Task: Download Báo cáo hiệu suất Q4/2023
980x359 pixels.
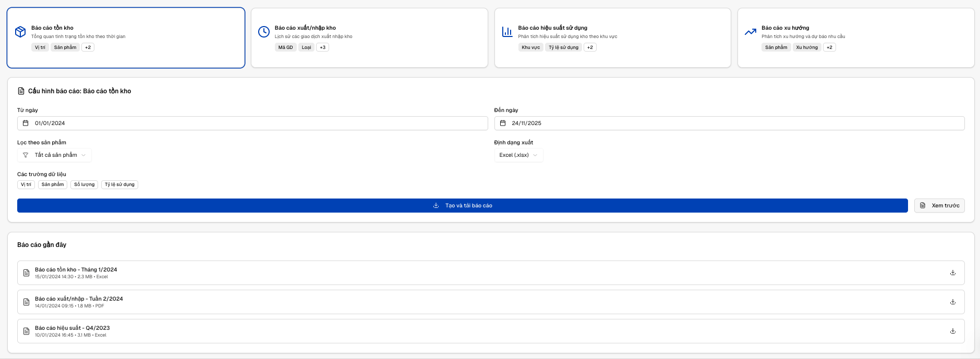Action: [952, 331]
